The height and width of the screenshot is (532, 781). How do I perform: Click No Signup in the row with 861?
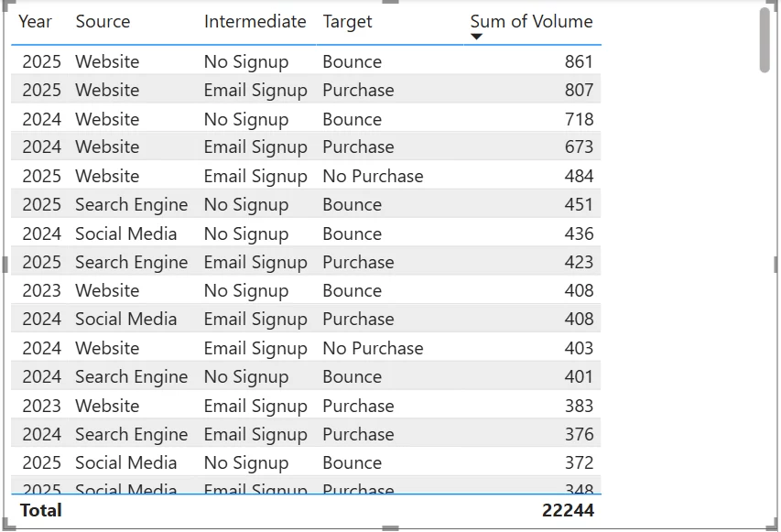click(x=246, y=62)
